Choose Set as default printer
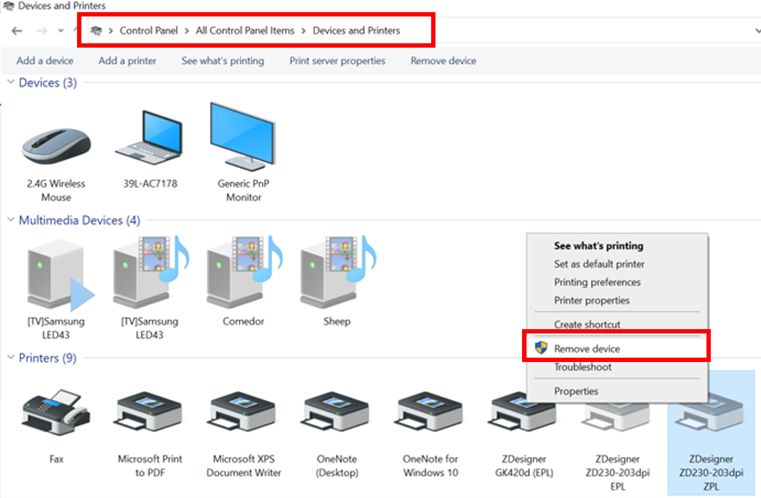 (x=598, y=264)
